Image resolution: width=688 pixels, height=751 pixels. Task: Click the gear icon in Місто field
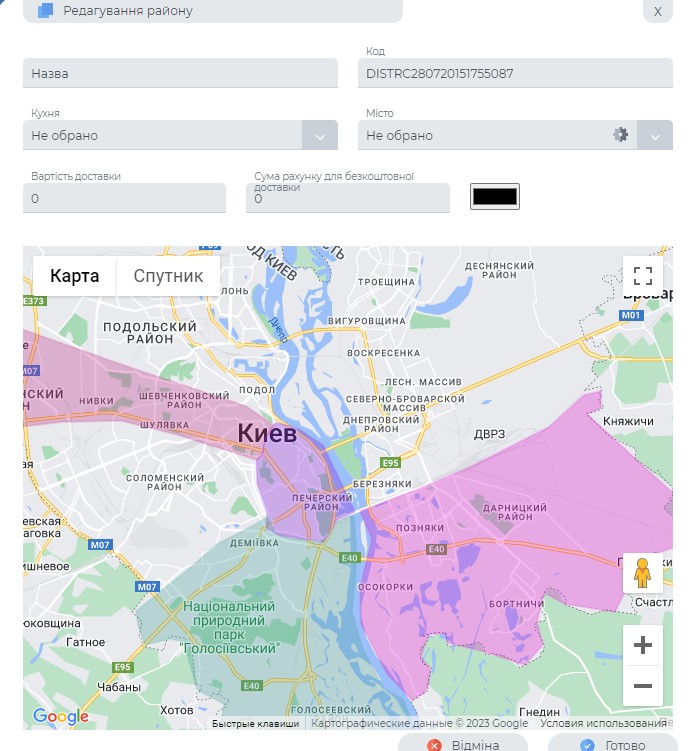point(621,135)
